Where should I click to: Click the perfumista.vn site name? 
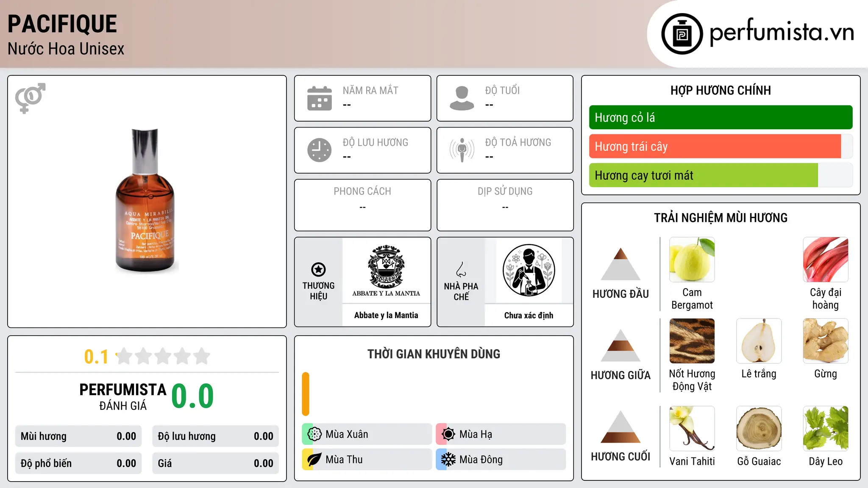782,32
